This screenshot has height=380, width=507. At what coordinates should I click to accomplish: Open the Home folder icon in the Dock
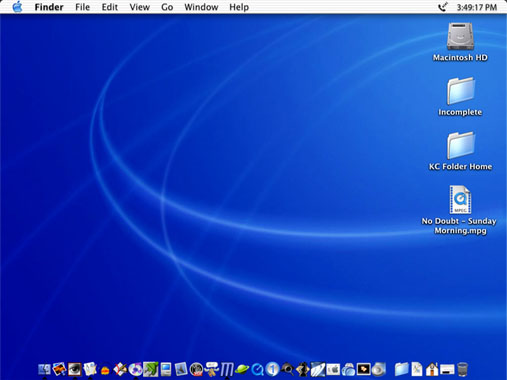pos(432,369)
